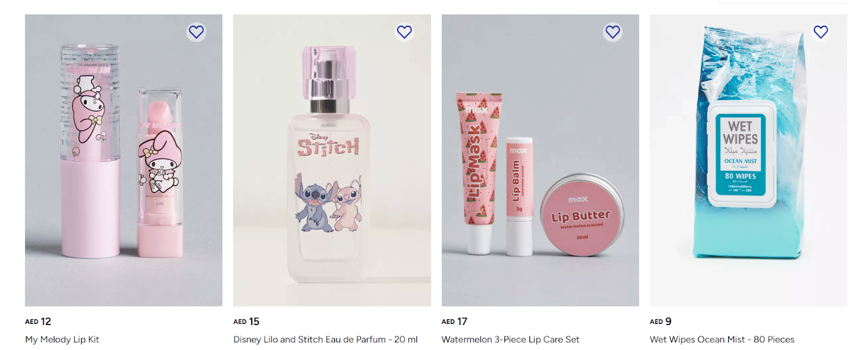Click the round Lip Butter tin

582,215
